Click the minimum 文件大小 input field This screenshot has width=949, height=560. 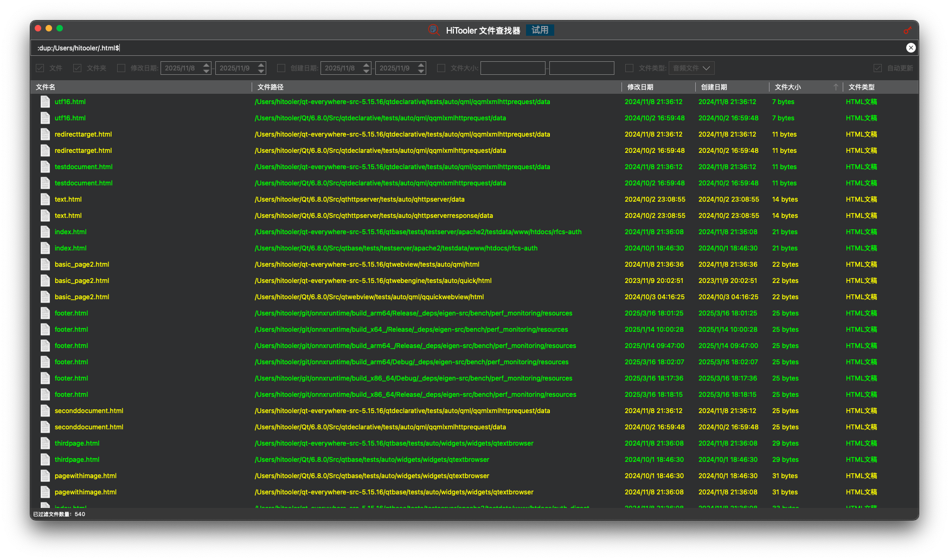(x=512, y=68)
